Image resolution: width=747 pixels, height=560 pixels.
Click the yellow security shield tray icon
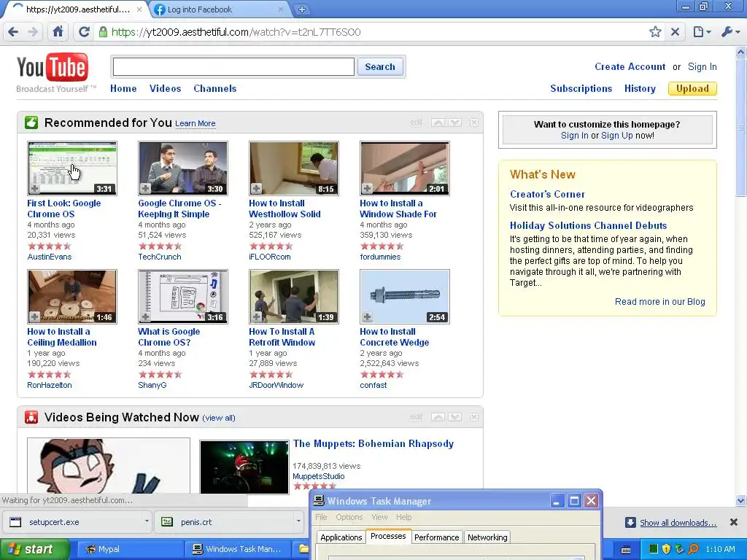[x=667, y=549]
